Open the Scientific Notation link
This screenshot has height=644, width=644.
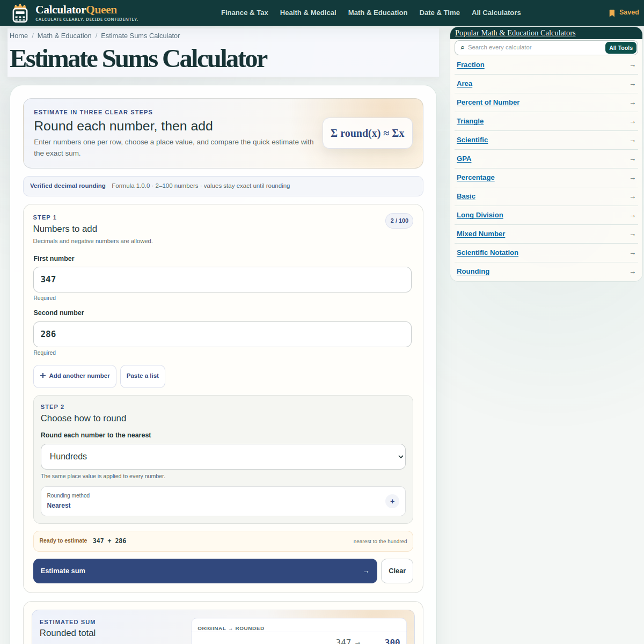488,253
